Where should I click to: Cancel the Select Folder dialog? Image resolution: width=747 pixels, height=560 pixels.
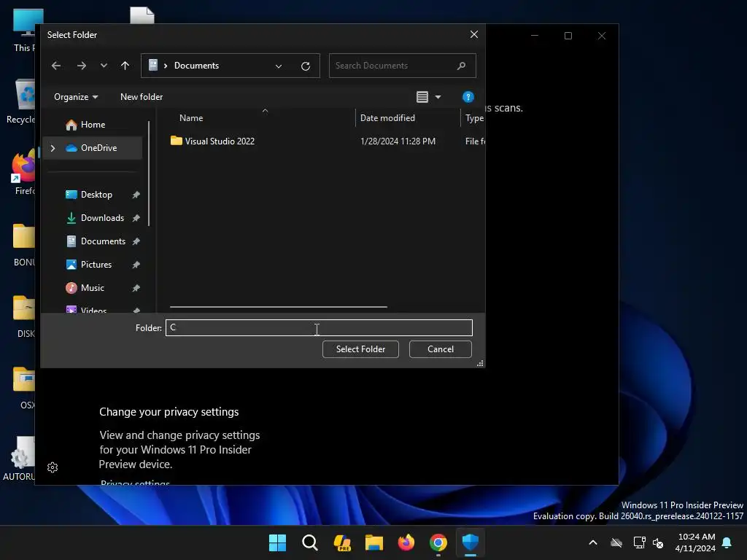pyautogui.click(x=440, y=349)
